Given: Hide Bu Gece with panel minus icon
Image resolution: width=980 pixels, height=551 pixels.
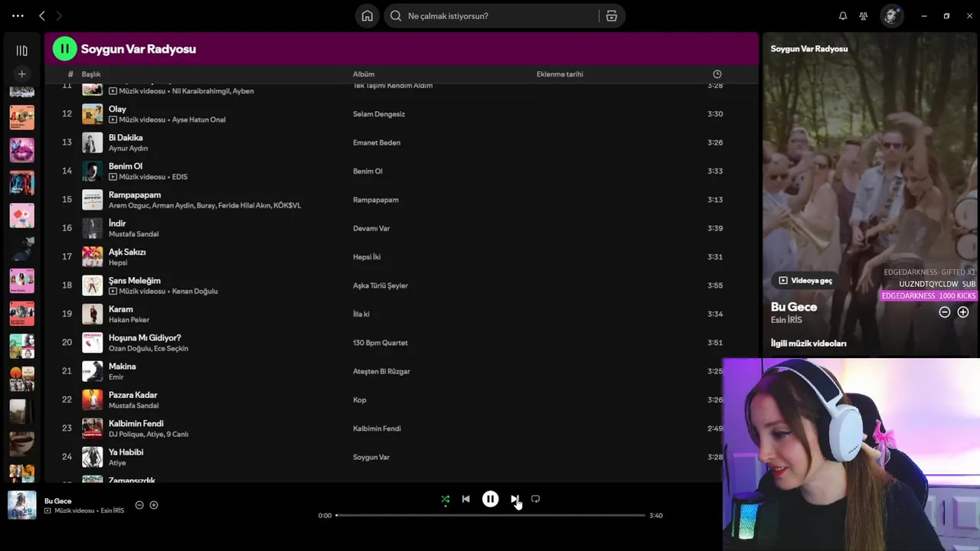Looking at the screenshot, I should click(945, 312).
